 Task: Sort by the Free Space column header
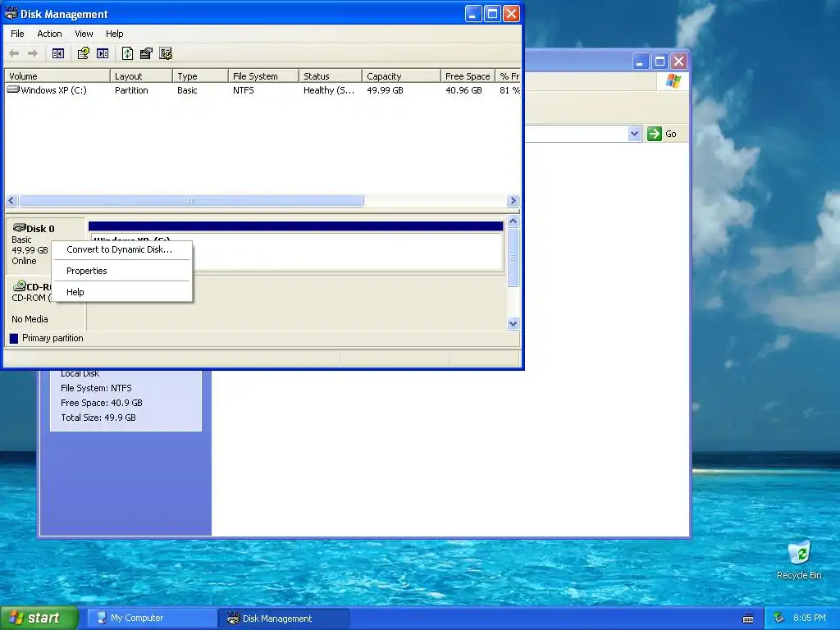tap(468, 76)
